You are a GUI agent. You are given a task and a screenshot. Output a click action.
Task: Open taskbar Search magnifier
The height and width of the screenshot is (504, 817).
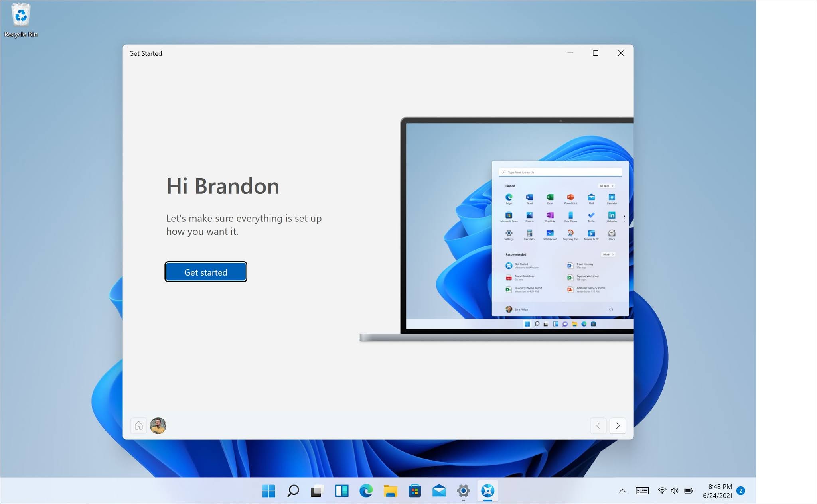pos(293,491)
